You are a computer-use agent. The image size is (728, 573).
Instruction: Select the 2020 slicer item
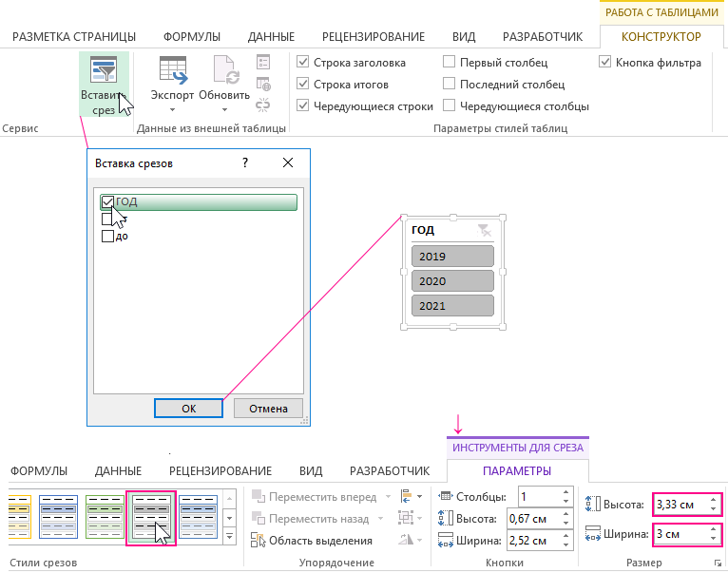click(452, 281)
